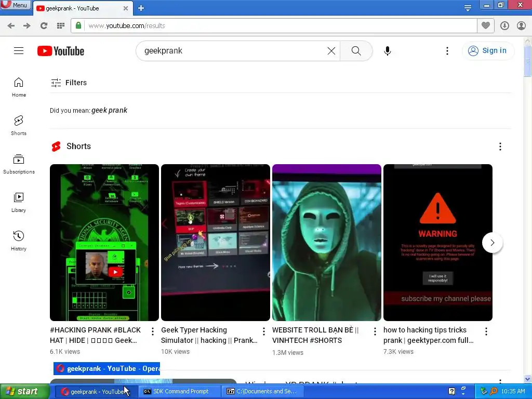Viewport: 532px width, 399px height.
Task: Close the geekprank YouTube tab
Action: (126, 8)
